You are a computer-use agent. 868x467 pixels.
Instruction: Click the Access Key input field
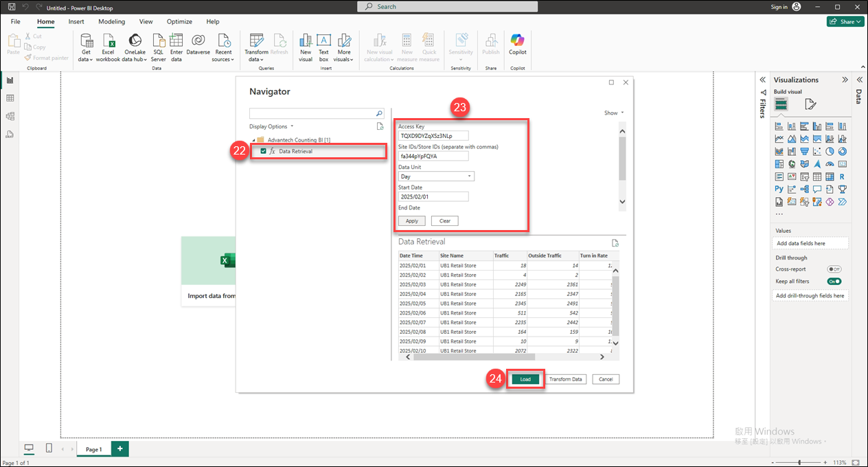[x=433, y=136]
